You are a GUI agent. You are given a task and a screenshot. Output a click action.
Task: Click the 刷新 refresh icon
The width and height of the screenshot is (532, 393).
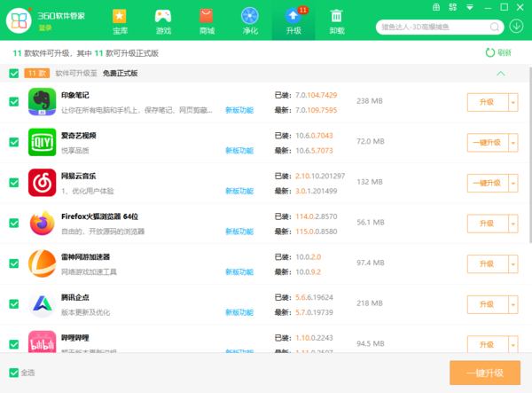click(490, 52)
